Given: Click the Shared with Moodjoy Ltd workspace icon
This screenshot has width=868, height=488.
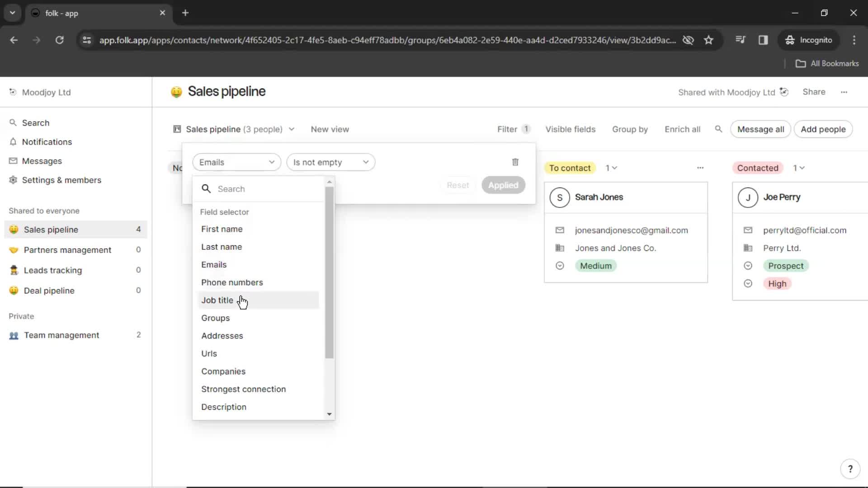Looking at the screenshot, I should tap(784, 92).
